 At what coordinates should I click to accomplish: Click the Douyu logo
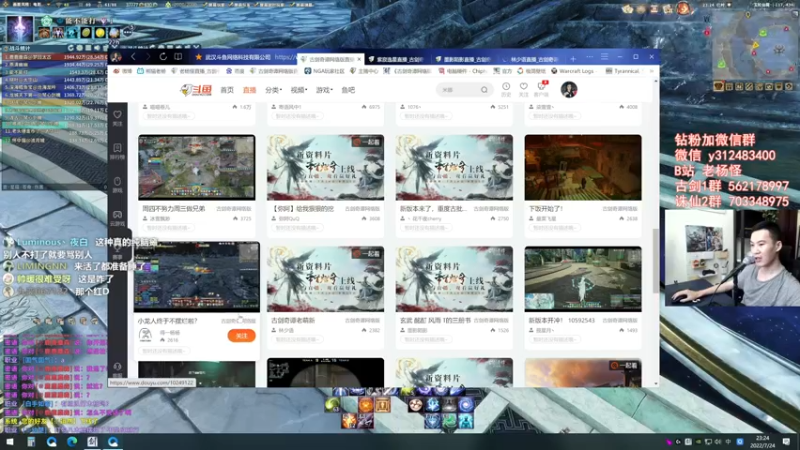[x=196, y=90]
